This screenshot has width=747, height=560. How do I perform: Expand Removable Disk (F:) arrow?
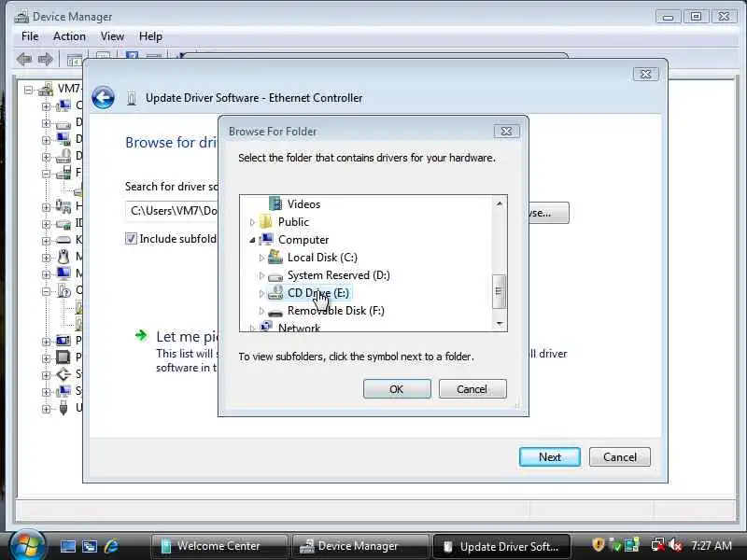coord(261,312)
